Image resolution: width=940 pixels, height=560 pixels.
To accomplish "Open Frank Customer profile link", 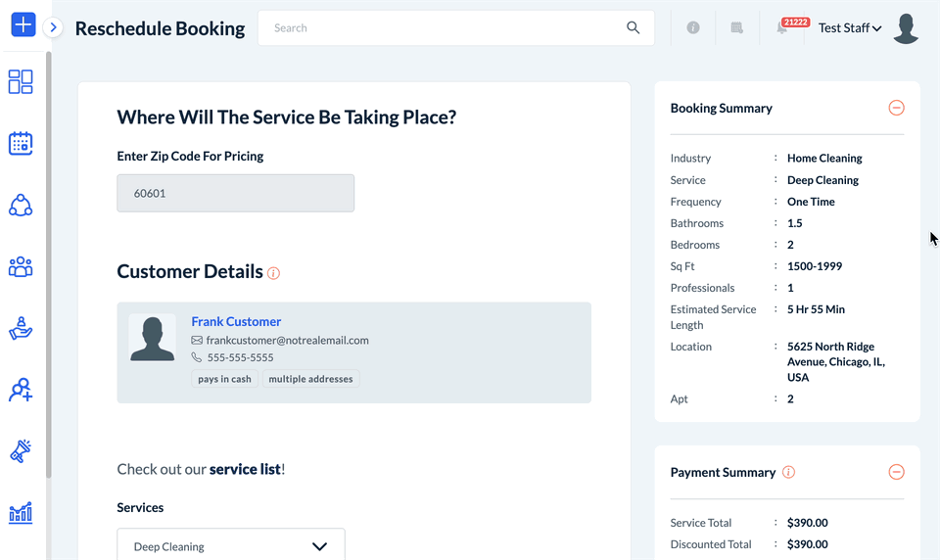I will tap(236, 321).
